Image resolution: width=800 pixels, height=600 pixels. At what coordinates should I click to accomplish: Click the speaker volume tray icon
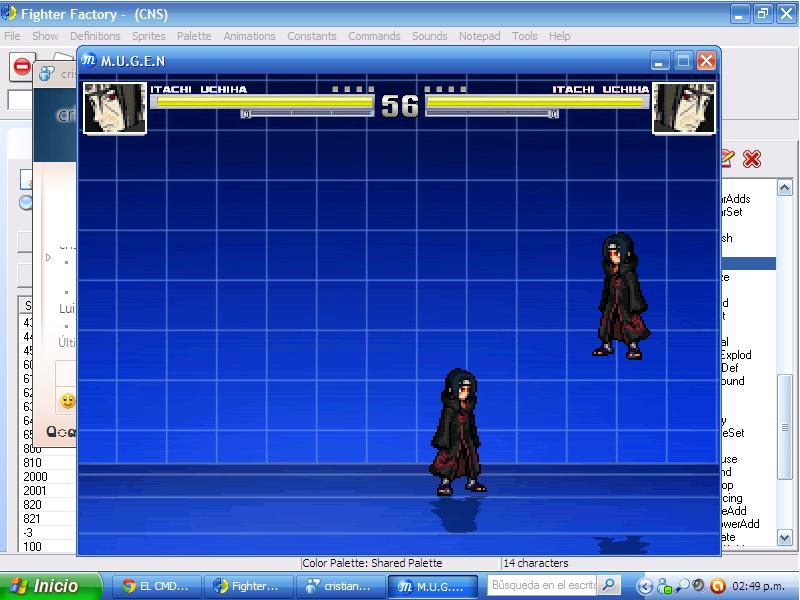(x=698, y=585)
